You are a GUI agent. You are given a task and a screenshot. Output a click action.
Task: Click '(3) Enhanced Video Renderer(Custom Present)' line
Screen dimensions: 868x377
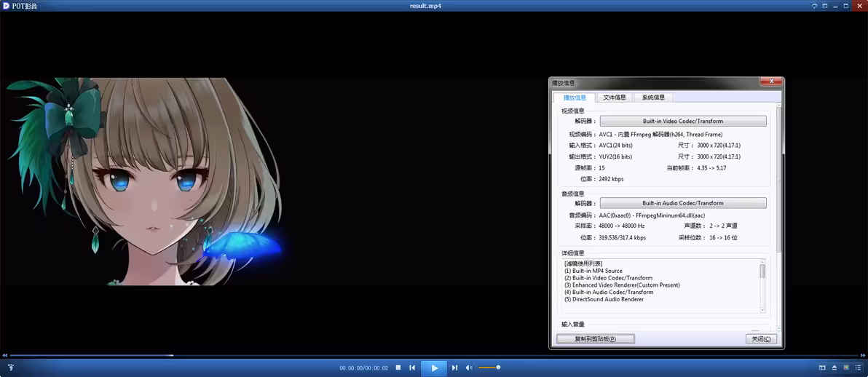click(x=622, y=285)
